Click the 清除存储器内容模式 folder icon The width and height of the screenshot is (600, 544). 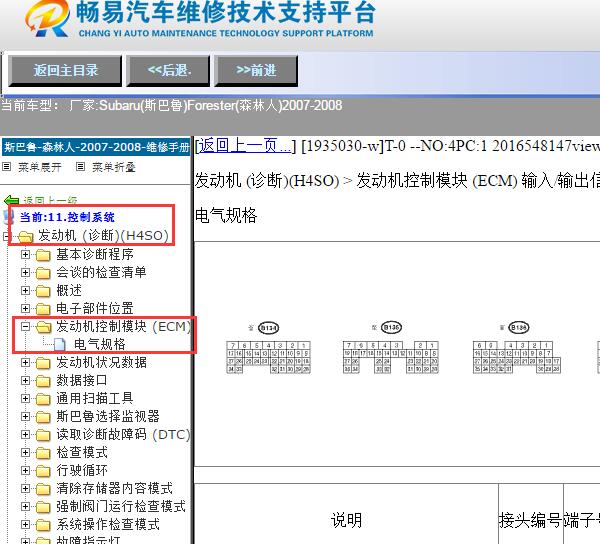pos(43,489)
